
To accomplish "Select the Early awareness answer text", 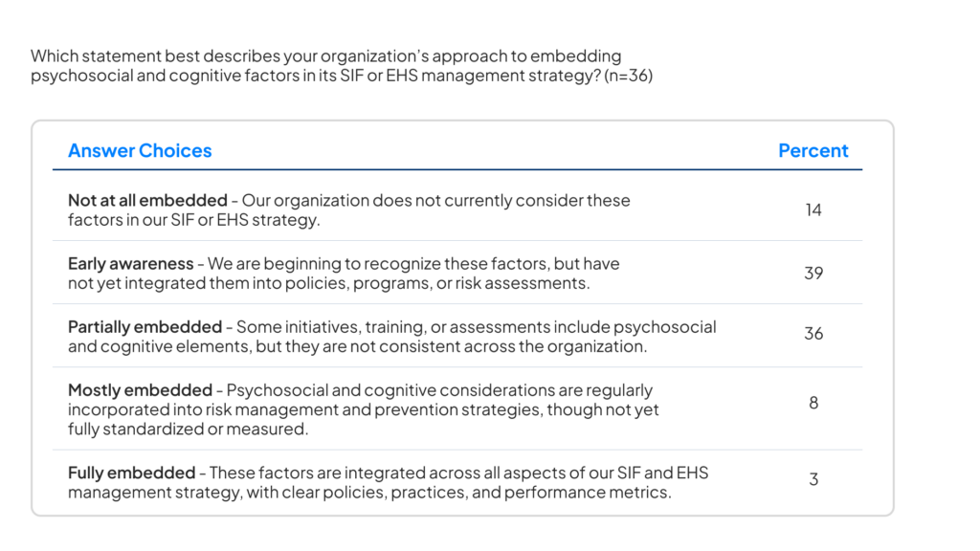I will coord(344,273).
